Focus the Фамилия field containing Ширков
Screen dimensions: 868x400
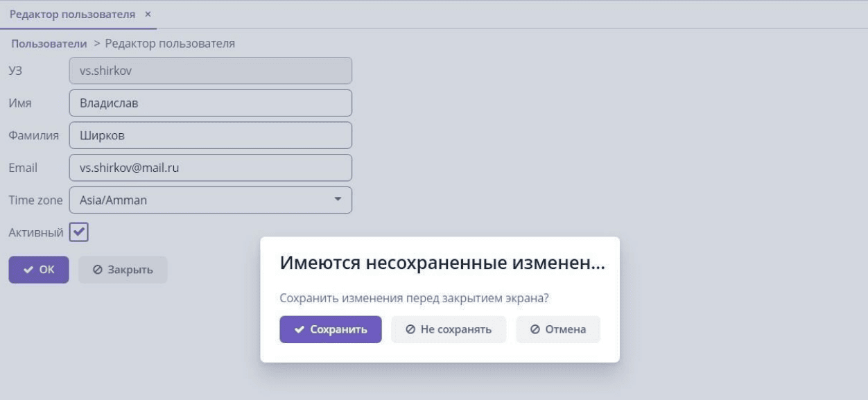[x=211, y=136]
